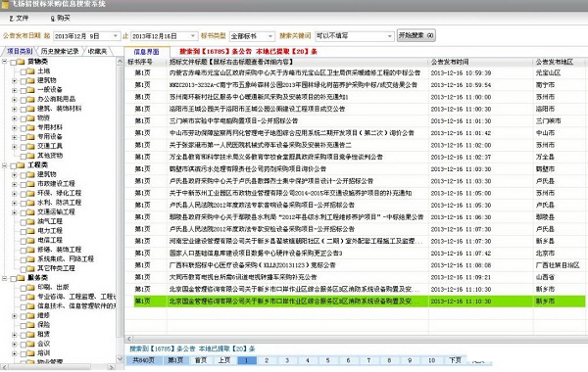Check the 工程类 category checkbox
The width and height of the screenshot is (588, 372).
(x=13, y=165)
